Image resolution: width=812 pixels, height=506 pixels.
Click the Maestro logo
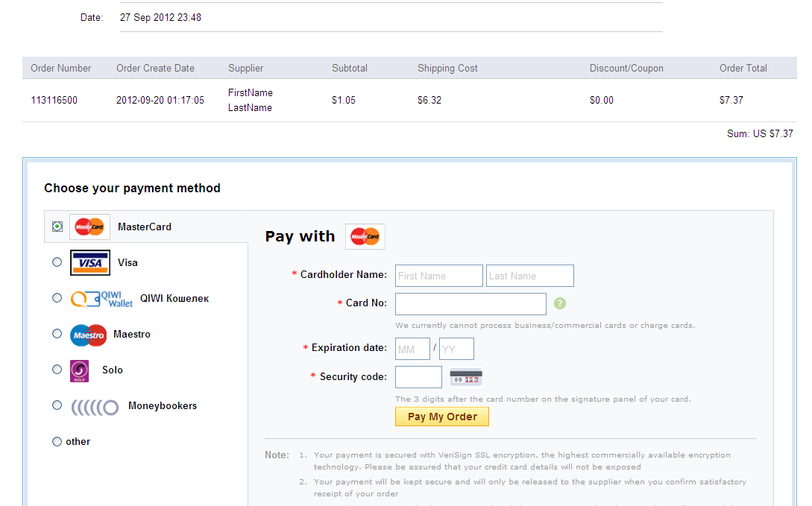(x=89, y=335)
